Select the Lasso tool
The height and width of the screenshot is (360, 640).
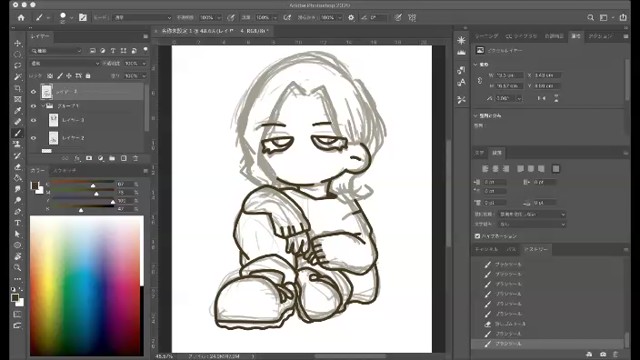point(17,65)
